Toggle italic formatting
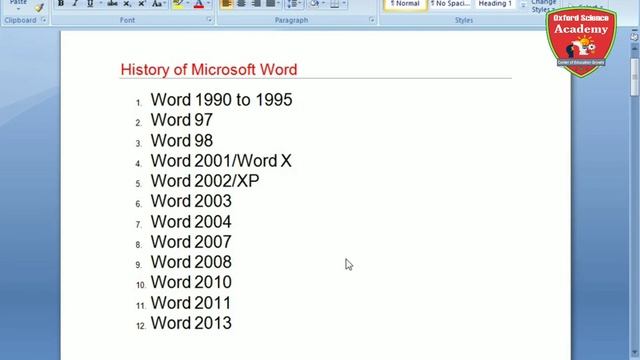Screen dimensions: 640x360 [75, 4]
